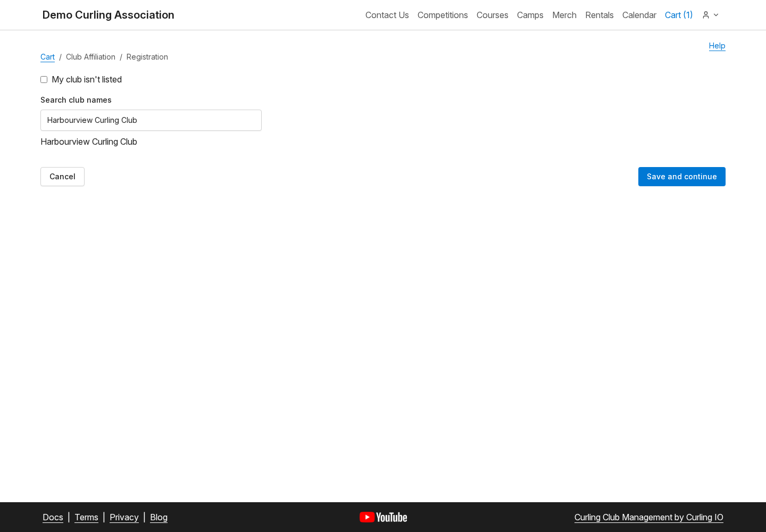
Task: Click Club Affiliation breadcrumb text
Action: click(x=90, y=57)
